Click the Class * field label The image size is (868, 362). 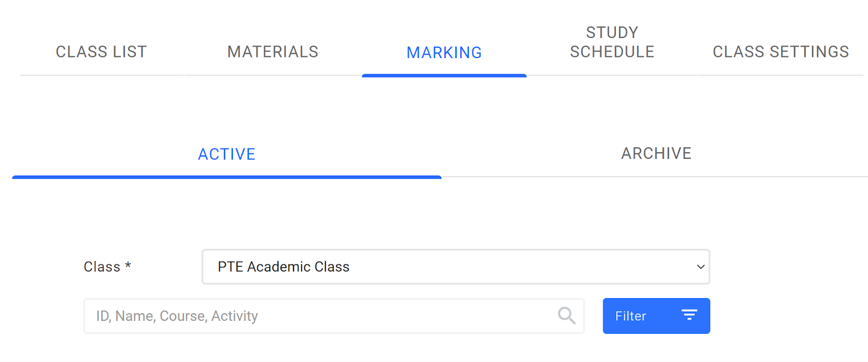[106, 267]
